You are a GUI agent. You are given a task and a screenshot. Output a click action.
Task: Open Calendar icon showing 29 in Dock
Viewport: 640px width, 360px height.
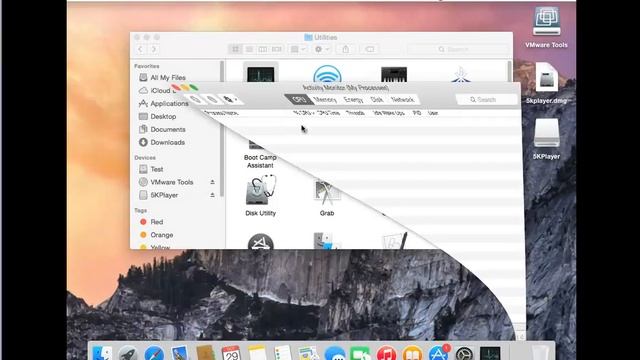coord(231,353)
